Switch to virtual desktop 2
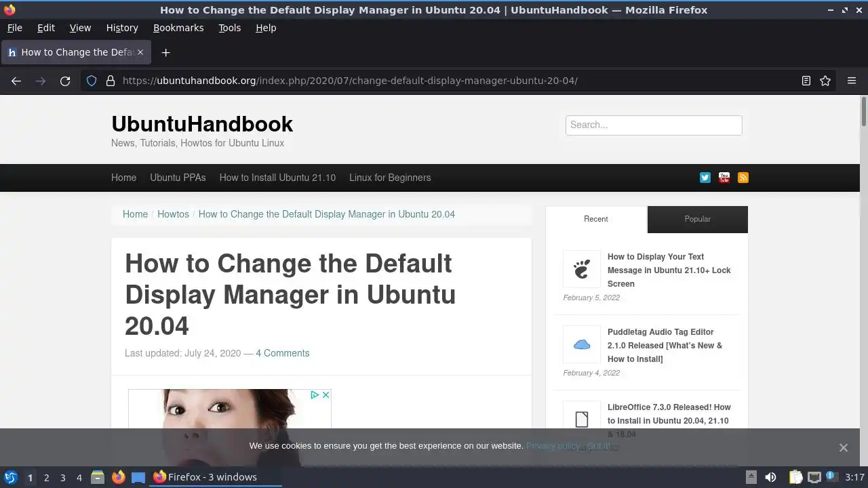The width and height of the screenshot is (868, 488). pos(46,478)
